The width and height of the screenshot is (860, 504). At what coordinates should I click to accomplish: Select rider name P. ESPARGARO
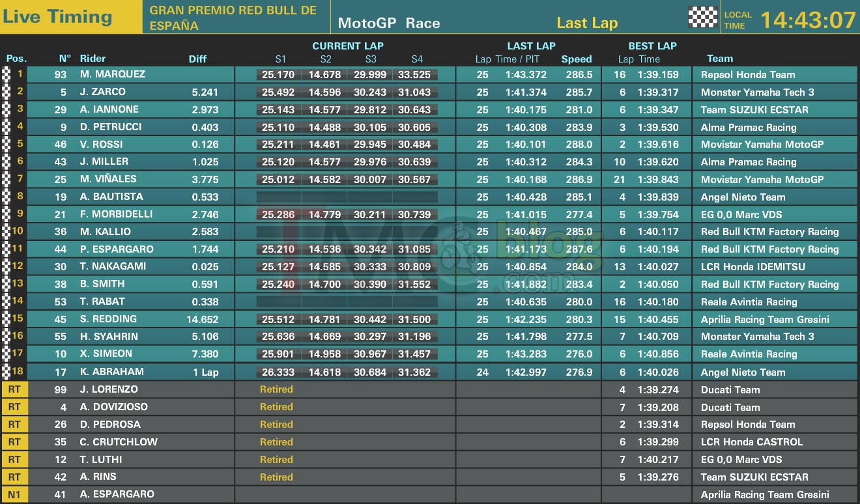117,249
